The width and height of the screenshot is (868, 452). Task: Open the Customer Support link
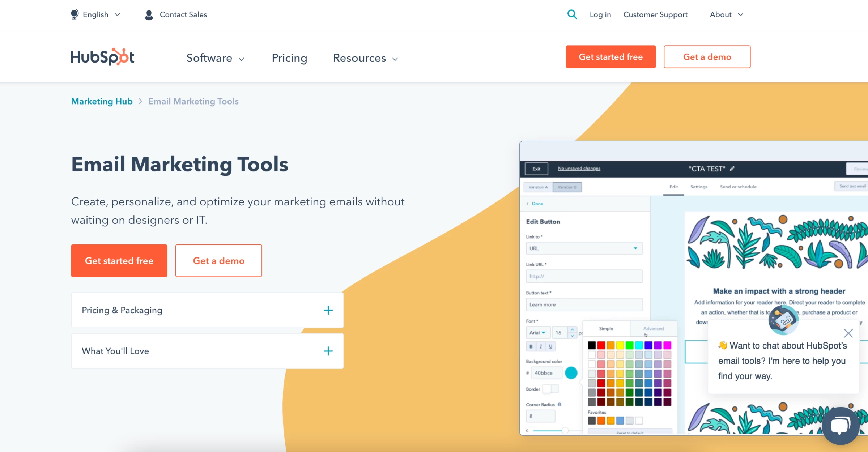click(655, 14)
